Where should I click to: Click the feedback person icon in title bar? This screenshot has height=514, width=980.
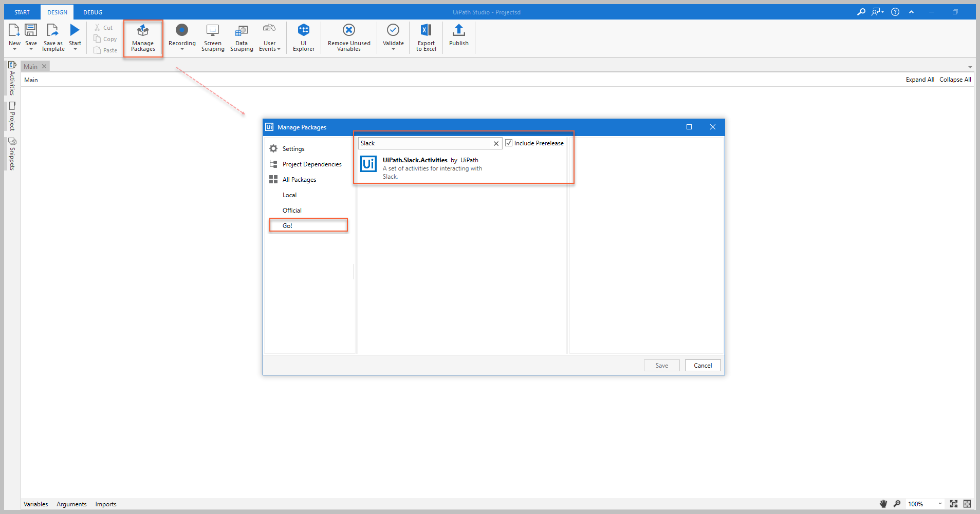point(876,12)
